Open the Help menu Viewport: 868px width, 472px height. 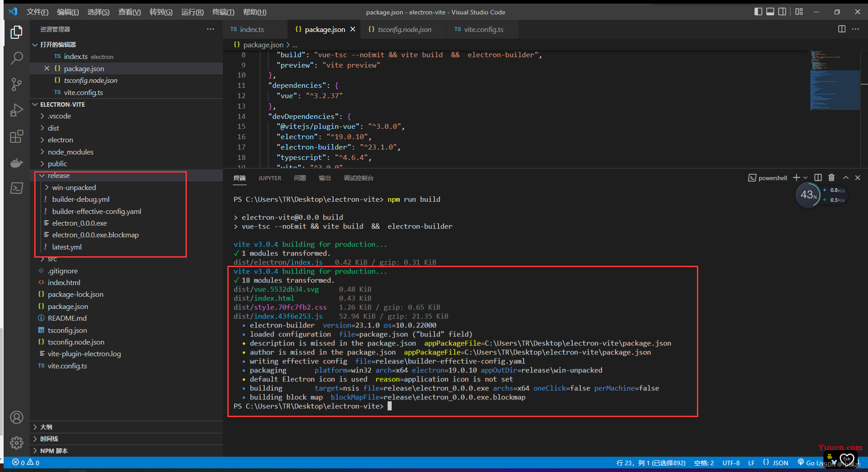pyautogui.click(x=254, y=12)
